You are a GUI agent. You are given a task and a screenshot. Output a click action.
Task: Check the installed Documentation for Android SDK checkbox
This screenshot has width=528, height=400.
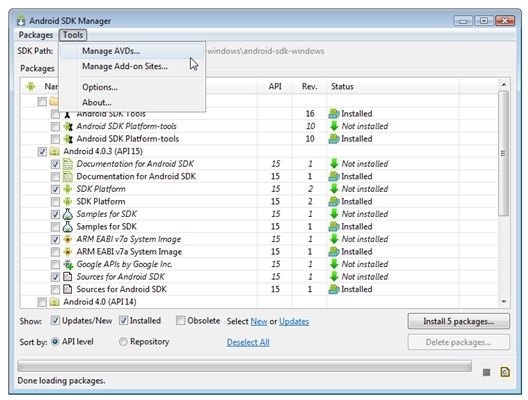pyautogui.click(x=55, y=176)
